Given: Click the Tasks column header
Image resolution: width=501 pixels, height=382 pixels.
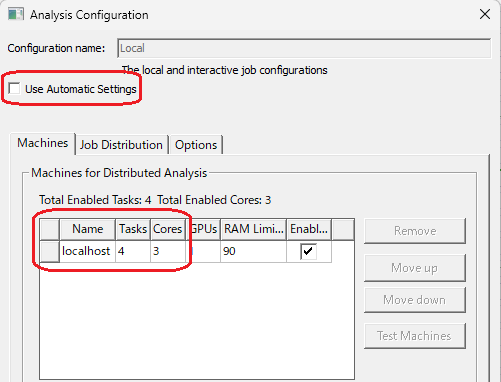Looking at the screenshot, I should pos(133,229).
